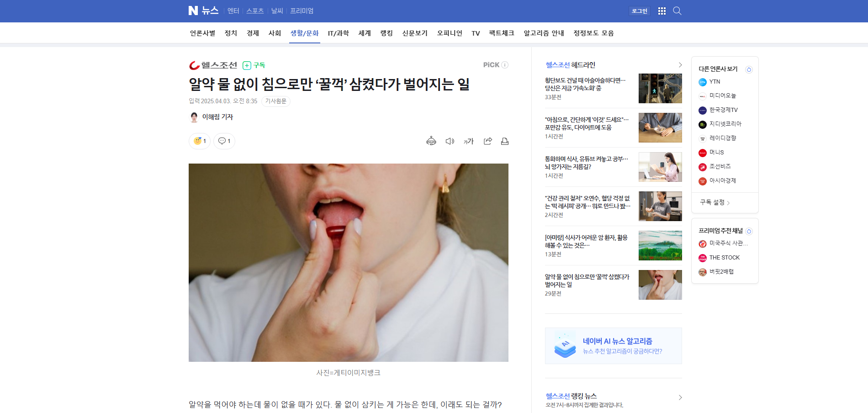Open the font size 가 control

(469, 141)
